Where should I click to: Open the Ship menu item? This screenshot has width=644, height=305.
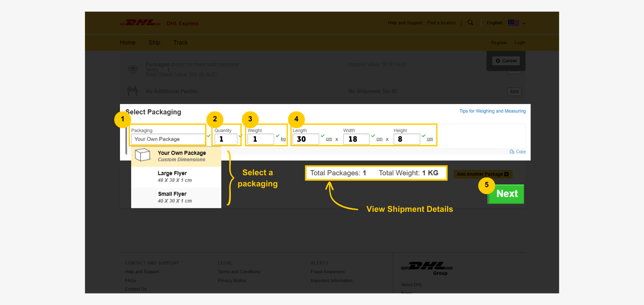(x=154, y=43)
